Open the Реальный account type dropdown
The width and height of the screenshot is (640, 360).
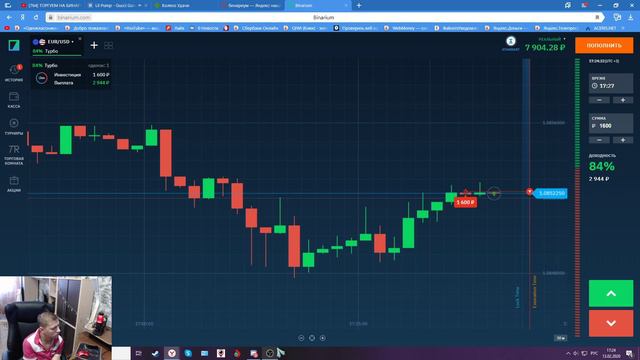coord(552,39)
